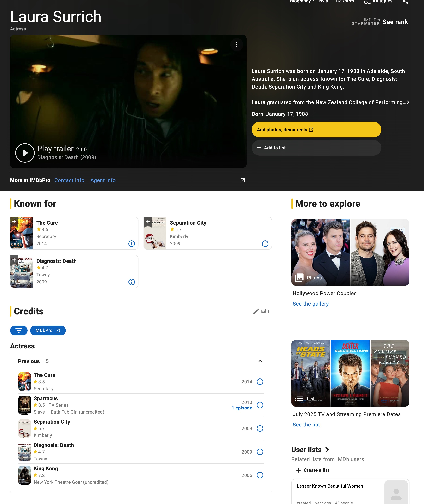Open the three-dot video options menu

(x=237, y=44)
